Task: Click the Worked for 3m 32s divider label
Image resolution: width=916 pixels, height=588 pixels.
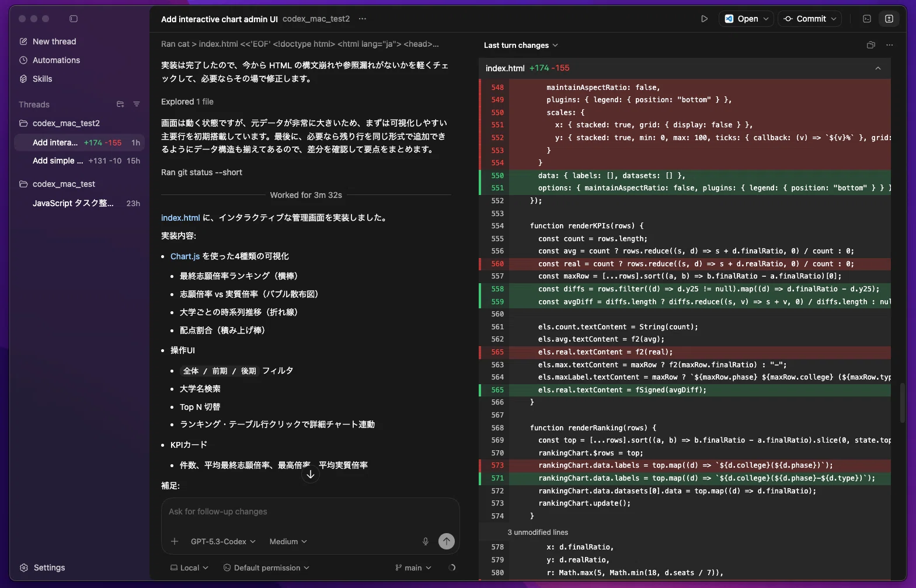Action: pos(306,195)
